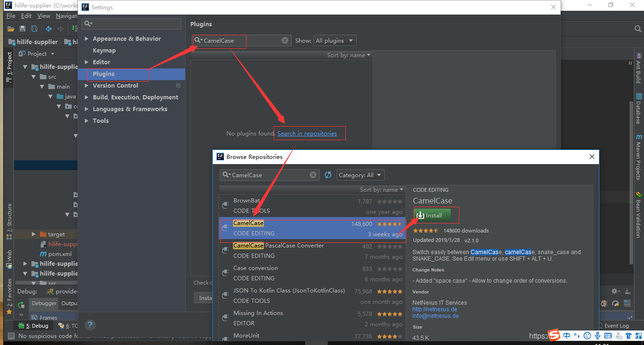Expand Appearance & Behavior settings node
Screen dimensions: 644x345
pyautogui.click(x=87, y=38)
